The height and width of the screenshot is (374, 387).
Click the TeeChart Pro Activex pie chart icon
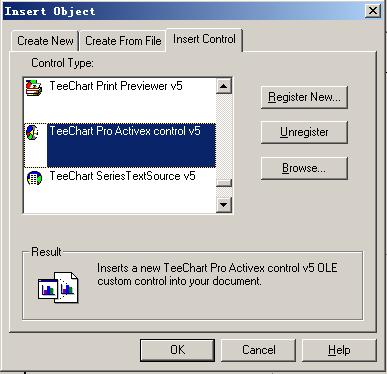(32, 132)
